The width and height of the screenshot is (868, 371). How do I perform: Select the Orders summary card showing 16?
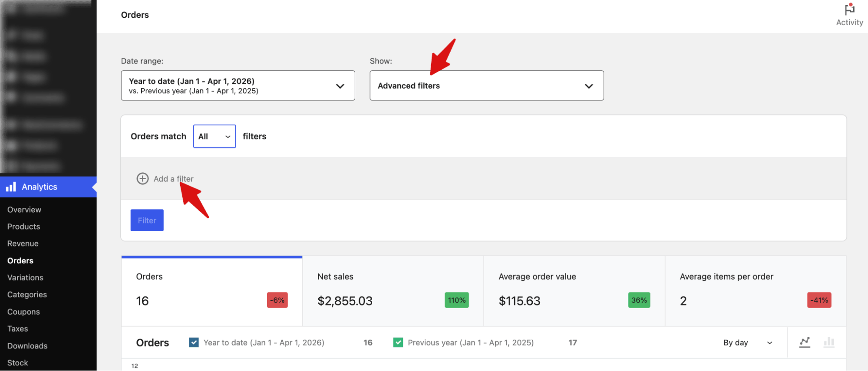click(x=212, y=291)
